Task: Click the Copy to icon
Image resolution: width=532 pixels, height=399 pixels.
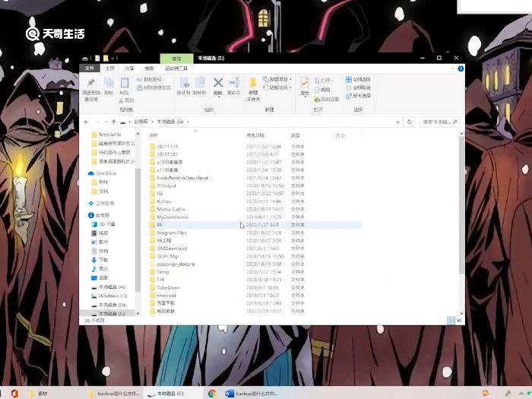Action: tap(200, 83)
